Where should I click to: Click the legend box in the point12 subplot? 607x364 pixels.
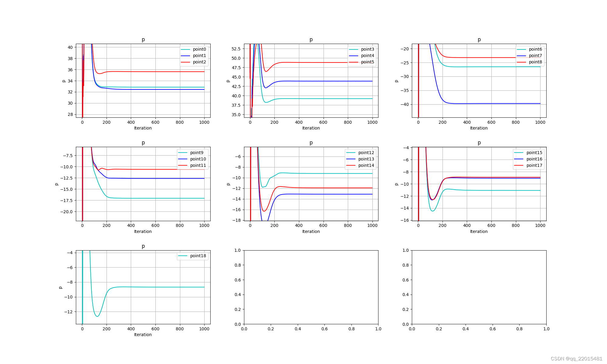pyautogui.click(x=361, y=159)
